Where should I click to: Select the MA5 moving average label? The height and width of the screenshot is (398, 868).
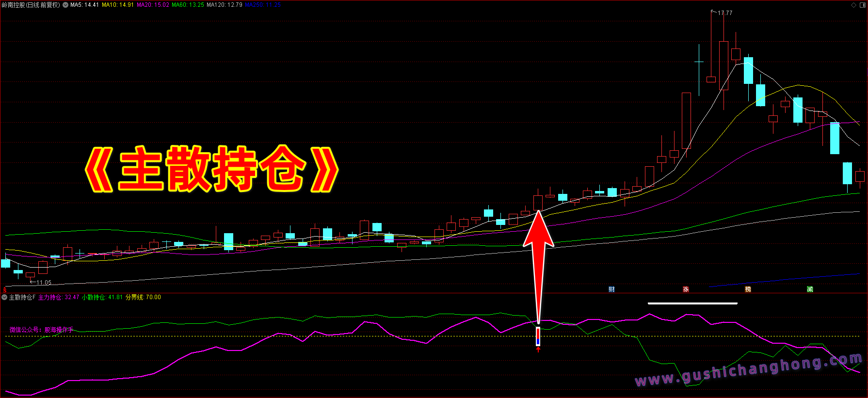coord(84,5)
